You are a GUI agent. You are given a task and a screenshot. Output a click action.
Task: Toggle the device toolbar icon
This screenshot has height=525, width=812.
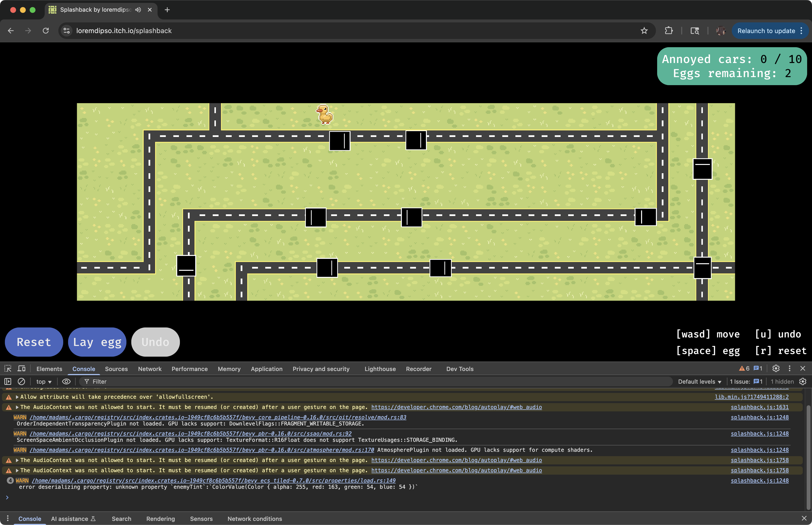[21, 369]
